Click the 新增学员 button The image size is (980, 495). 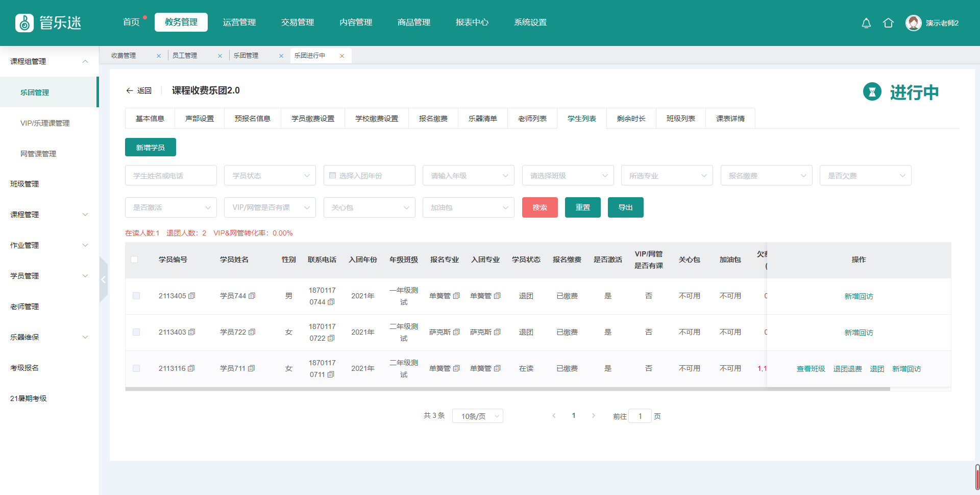[x=151, y=147]
